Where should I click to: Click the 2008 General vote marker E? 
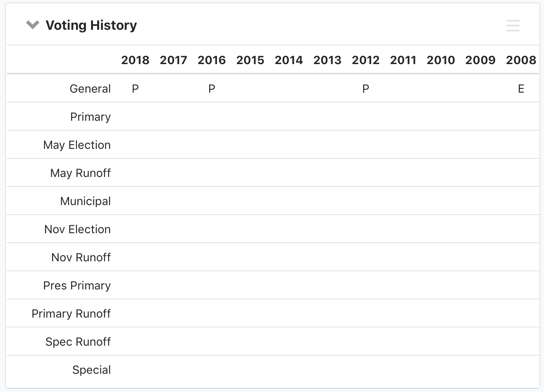(521, 89)
